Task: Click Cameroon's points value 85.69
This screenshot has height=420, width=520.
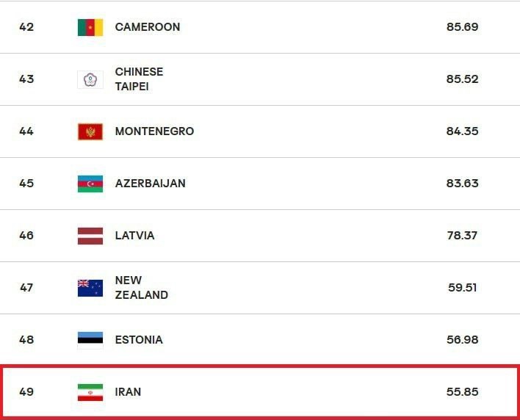Action: pos(462,27)
